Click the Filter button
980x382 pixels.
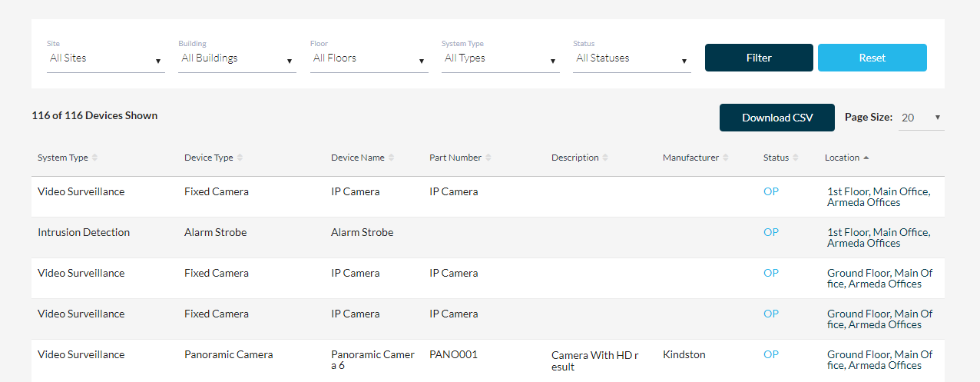pyautogui.click(x=759, y=58)
